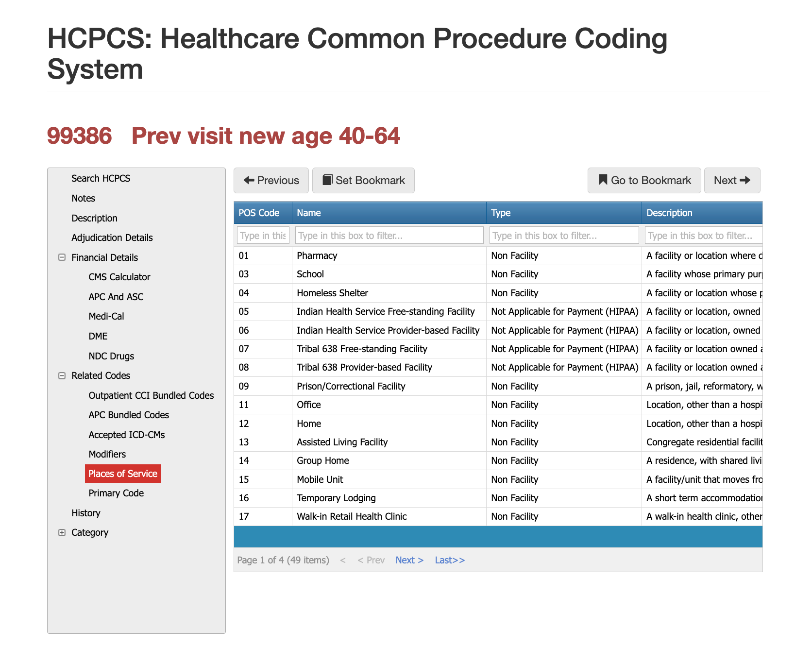Select the Notes sidebar entry
Image resolution: width=812 pixels, height=645 pixels.
tap(83, 198)
